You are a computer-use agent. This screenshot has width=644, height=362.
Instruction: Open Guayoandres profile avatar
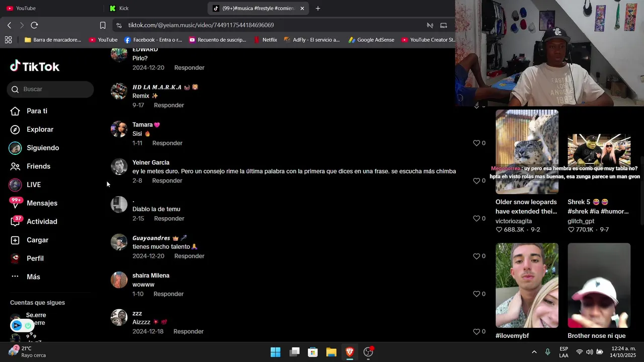click(119, 242)
